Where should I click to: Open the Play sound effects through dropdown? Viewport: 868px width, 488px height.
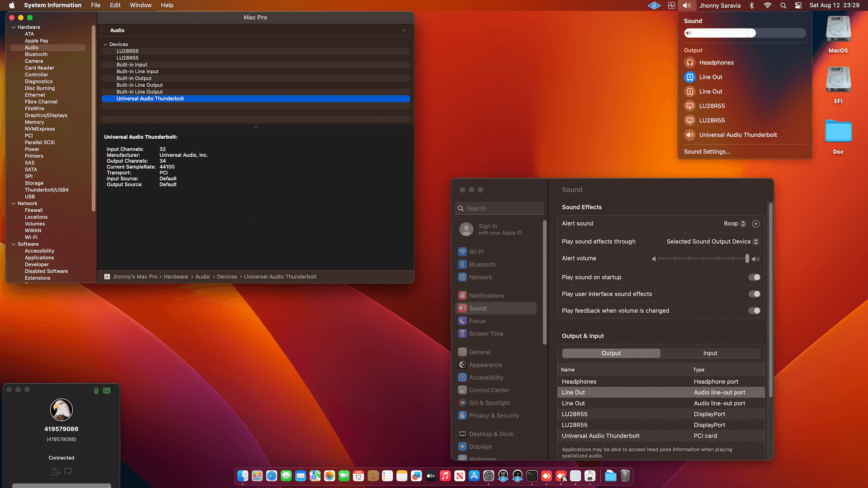click(712, 242)
